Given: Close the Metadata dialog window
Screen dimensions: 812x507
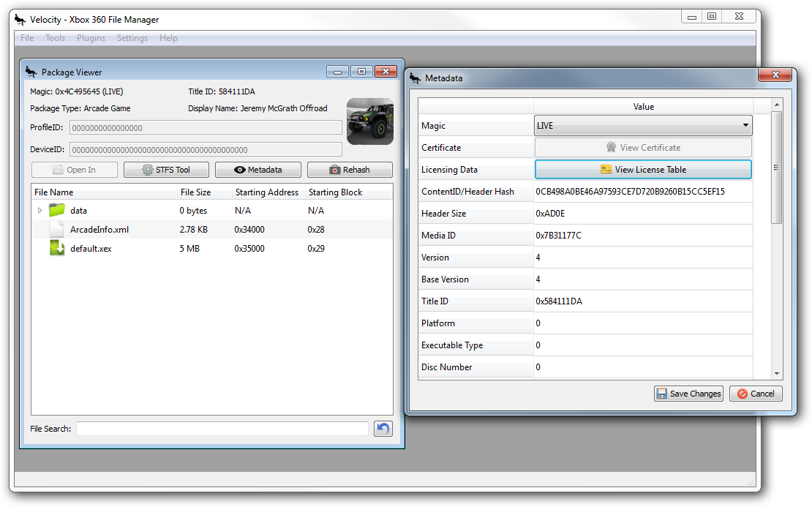Looking at the screenshot, I should click(775, 75).
